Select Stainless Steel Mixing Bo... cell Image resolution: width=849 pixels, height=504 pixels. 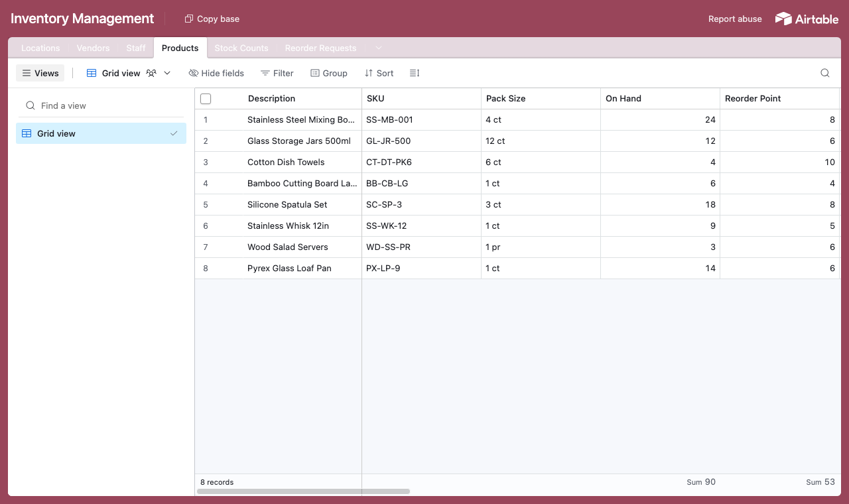pyautogui.click(x=302, y=120)
